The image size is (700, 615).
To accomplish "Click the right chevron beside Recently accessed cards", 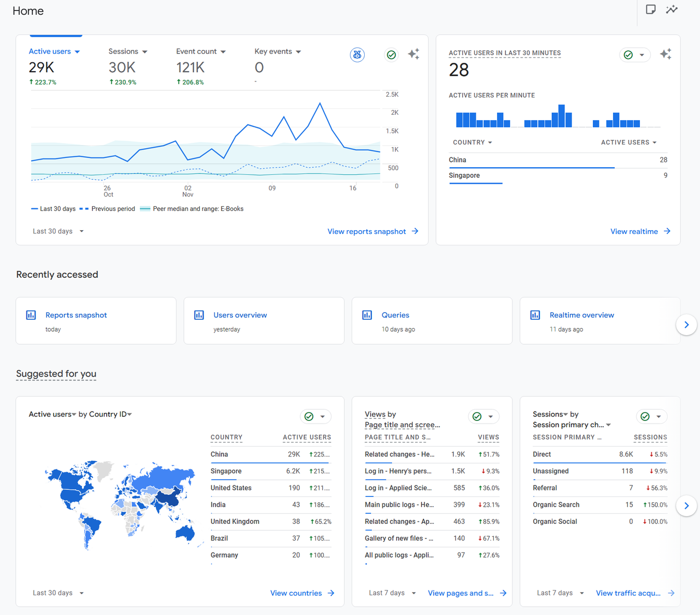I will pyautogui.click(x=686, y=324).
